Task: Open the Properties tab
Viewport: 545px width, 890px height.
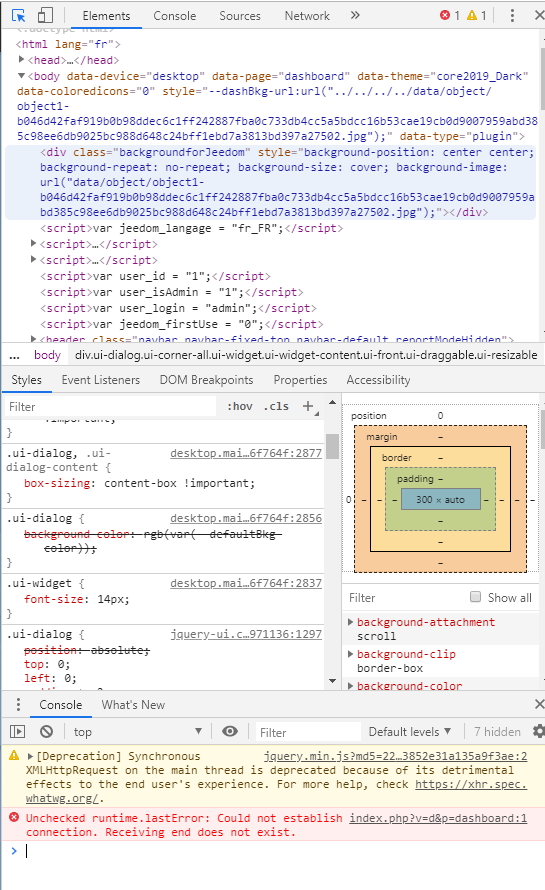Action: (300, 380)
